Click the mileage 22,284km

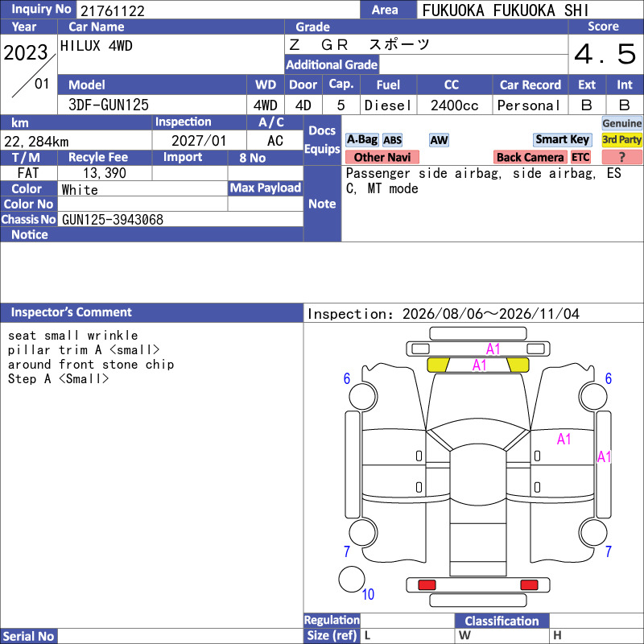tap(36, 142)
